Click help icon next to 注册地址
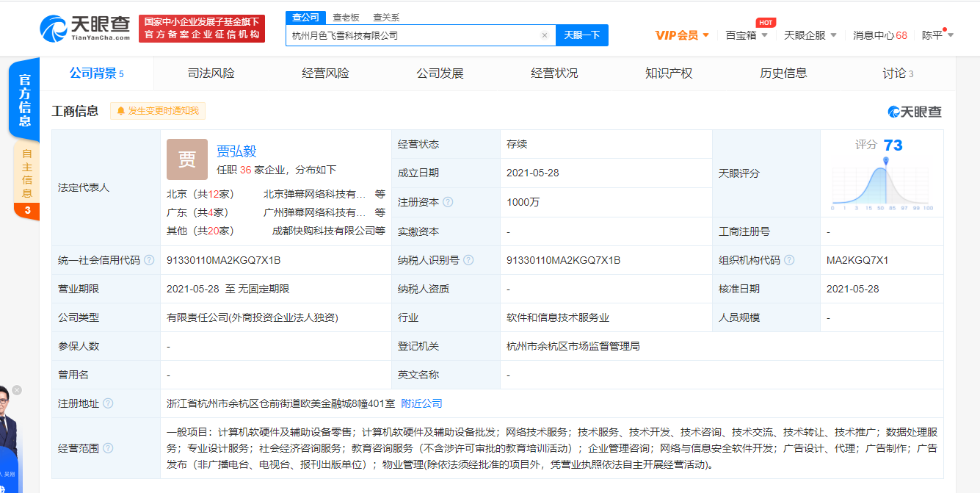Screen dimensions: 980x493 (108, 403)
